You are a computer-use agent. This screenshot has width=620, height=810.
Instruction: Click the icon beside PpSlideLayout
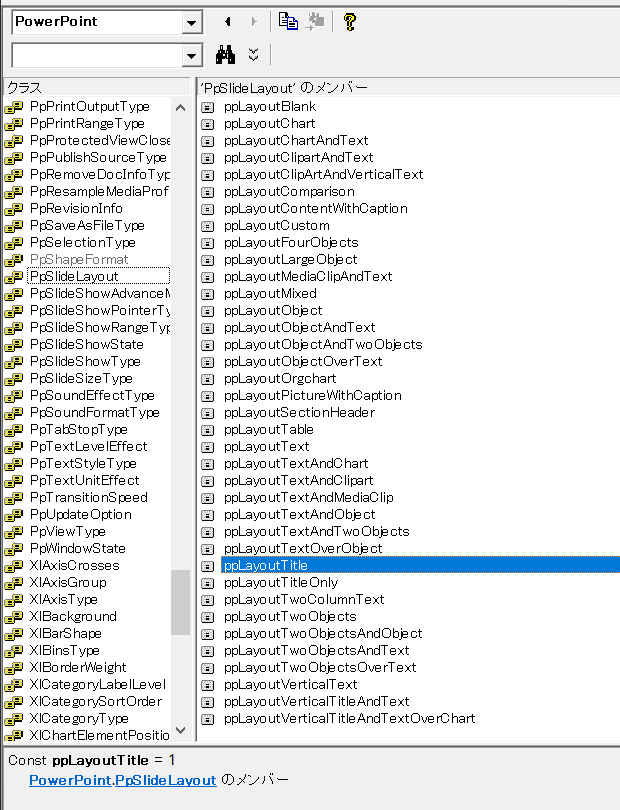point(14,277)
